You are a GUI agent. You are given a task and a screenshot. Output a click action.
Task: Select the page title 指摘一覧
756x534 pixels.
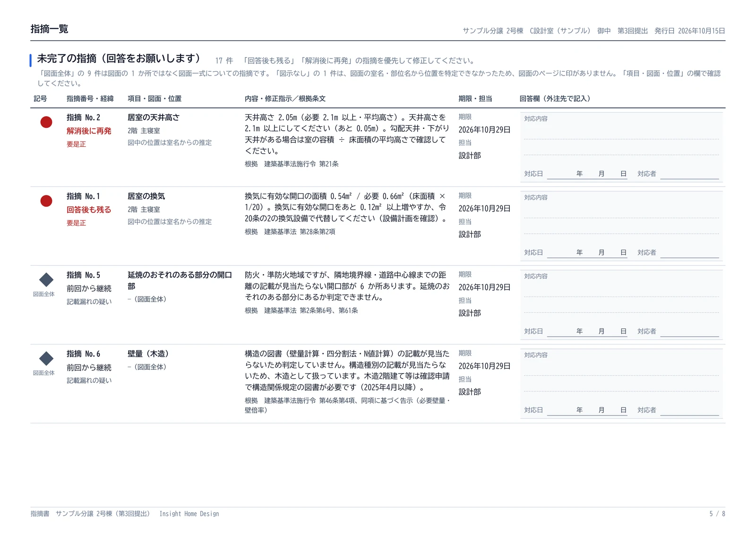tap(50, 29)
